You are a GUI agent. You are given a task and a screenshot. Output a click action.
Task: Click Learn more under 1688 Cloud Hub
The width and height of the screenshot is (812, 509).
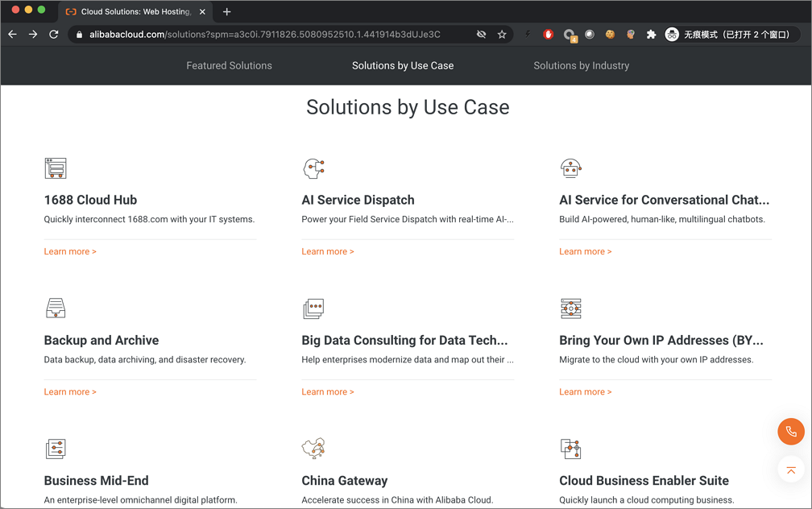pyautogui.click(x=70, y=251)
